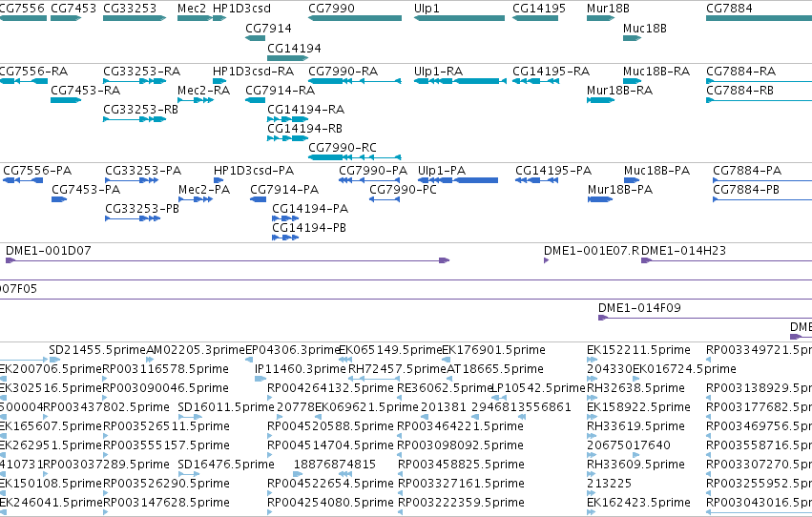
Task: Select the Ulp1 gene bar
Action: 459,18
